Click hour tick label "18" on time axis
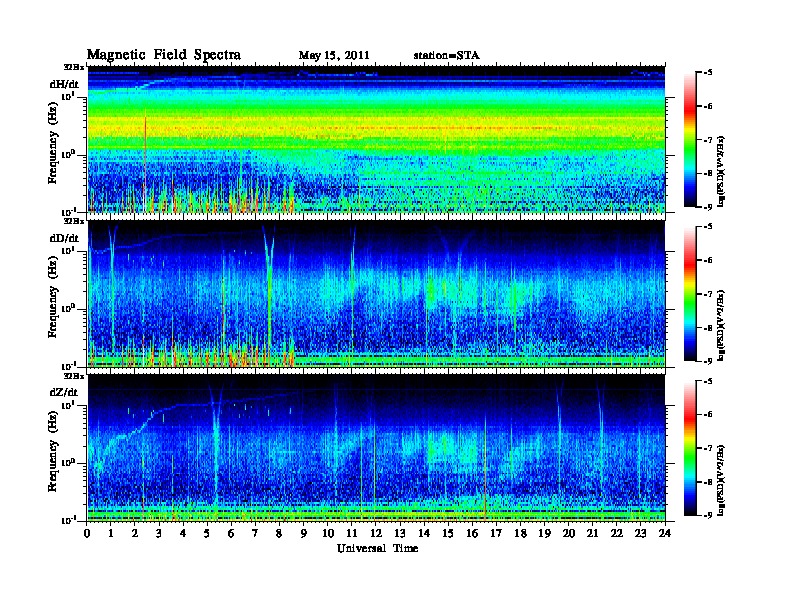The height and width of the screenshot is (612, 792). click(520, 533)
